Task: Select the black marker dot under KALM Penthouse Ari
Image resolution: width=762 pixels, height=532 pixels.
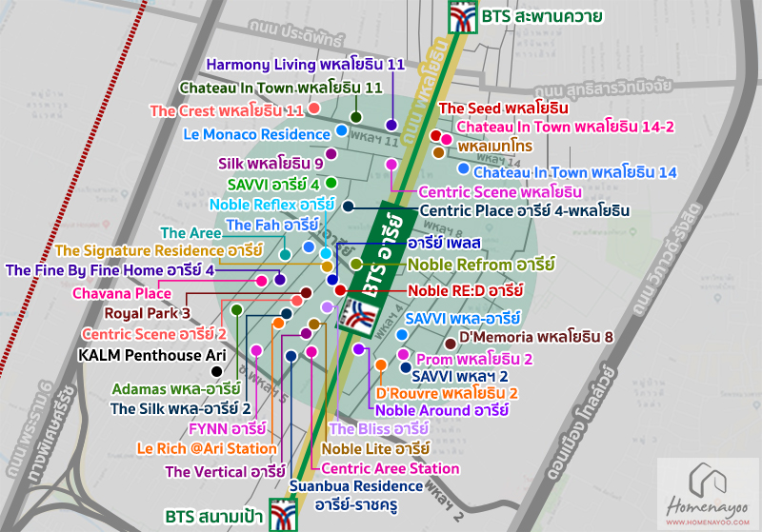Action: pos(217,371)
